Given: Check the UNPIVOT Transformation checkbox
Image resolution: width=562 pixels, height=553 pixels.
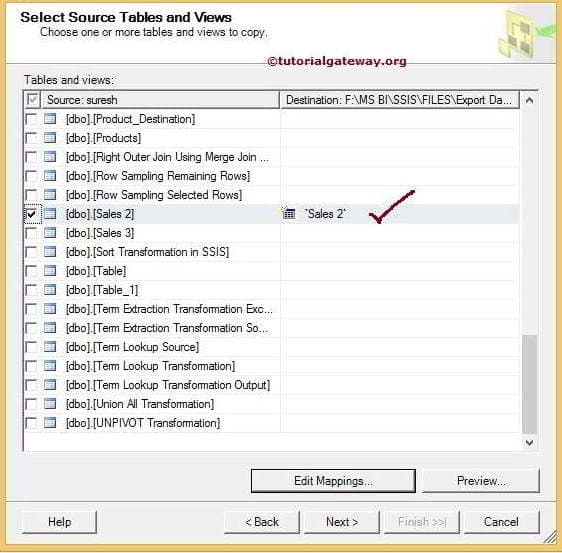Looking at the screenshot, I should point(31,423).
